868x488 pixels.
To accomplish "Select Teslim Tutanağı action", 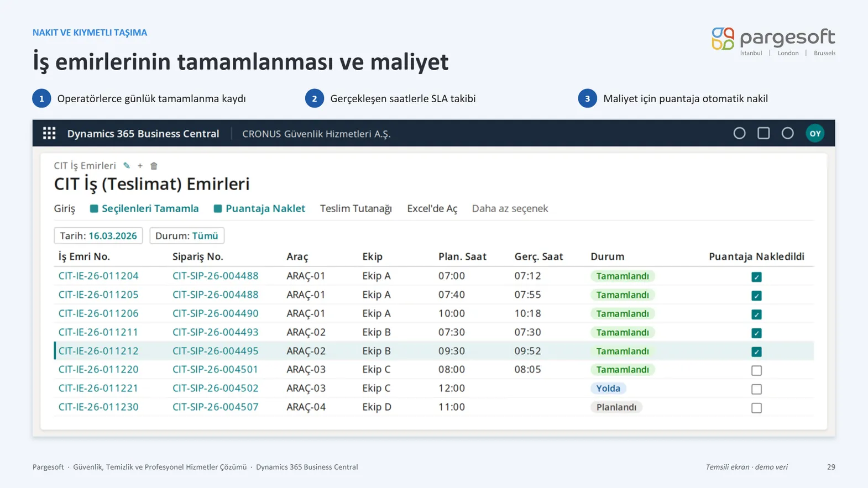I will pyautogui.click(x=356, y=208).
